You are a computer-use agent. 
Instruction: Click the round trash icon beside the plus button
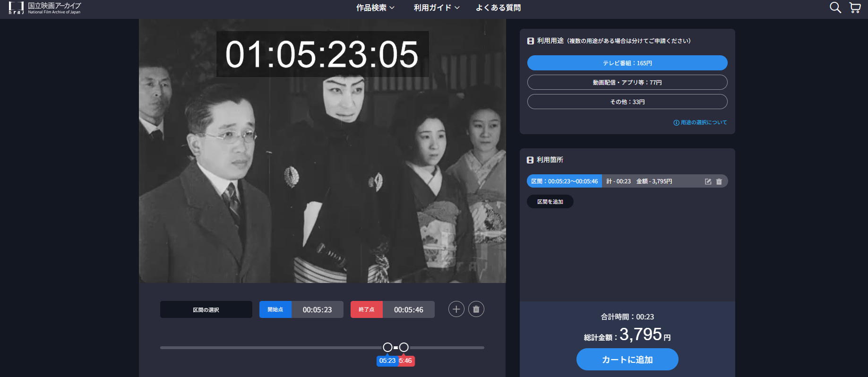(476, 309)
